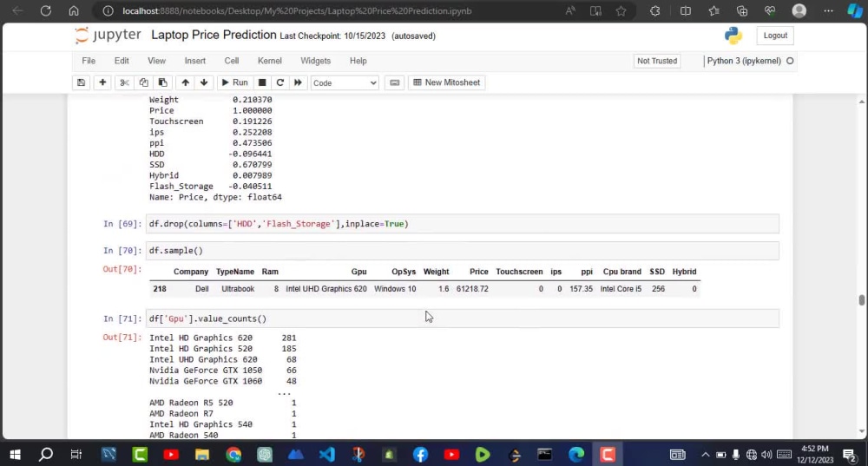Click the Touchscreen column header in the table

[519, 272]
